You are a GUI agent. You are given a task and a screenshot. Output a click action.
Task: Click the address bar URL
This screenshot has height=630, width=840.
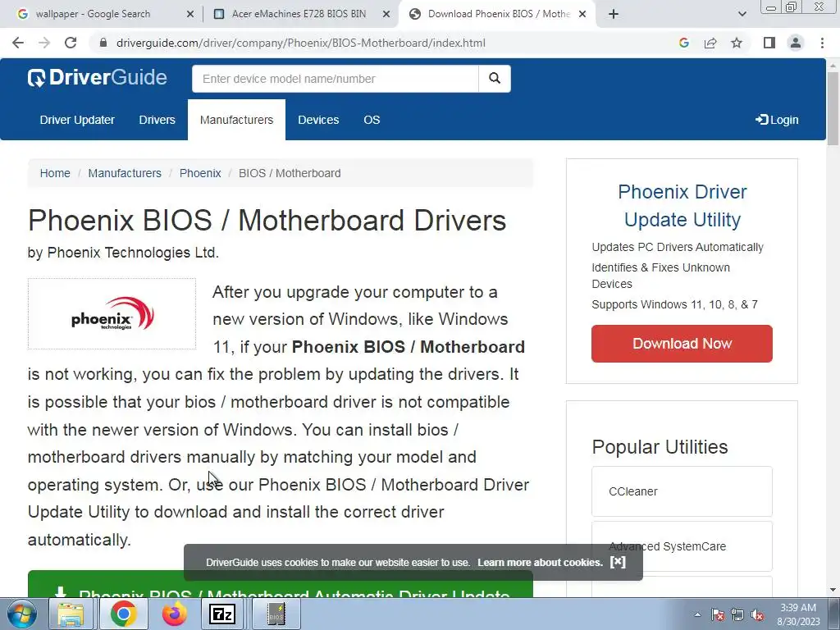300,43
